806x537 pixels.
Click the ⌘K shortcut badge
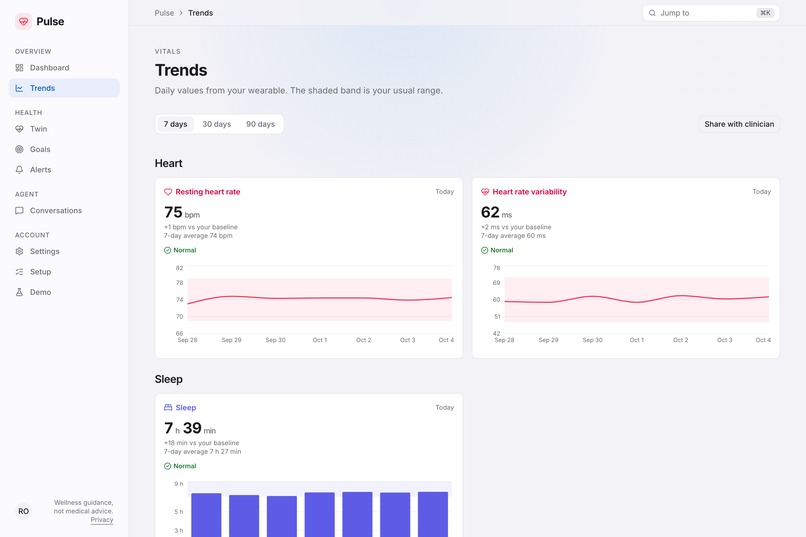(x=765, y=13)
